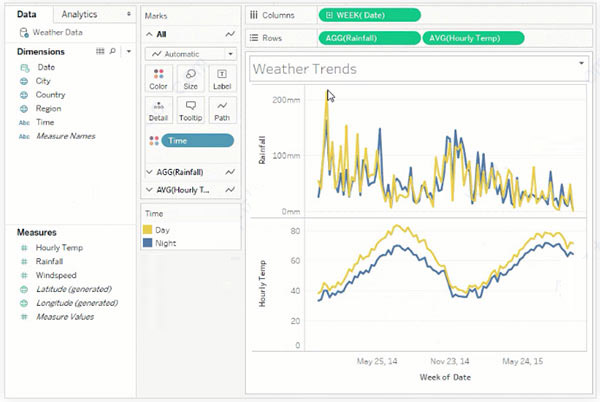This screenshot has width=600, height=402.
Task: Select the Data tab
Action: 27,14
